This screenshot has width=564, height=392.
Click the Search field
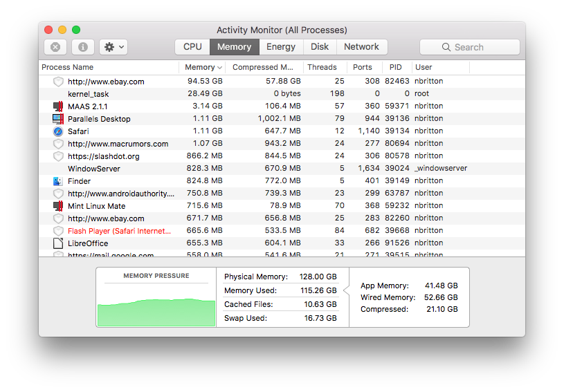point(469,47)
